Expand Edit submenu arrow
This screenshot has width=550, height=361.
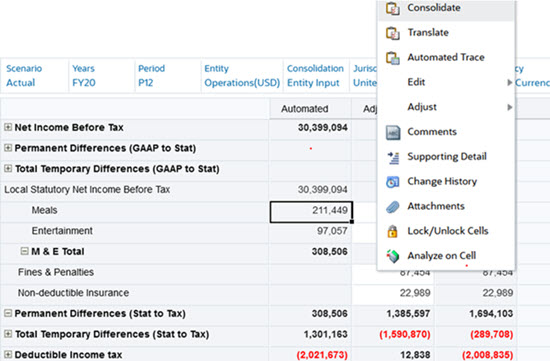(x=510, y=82)
